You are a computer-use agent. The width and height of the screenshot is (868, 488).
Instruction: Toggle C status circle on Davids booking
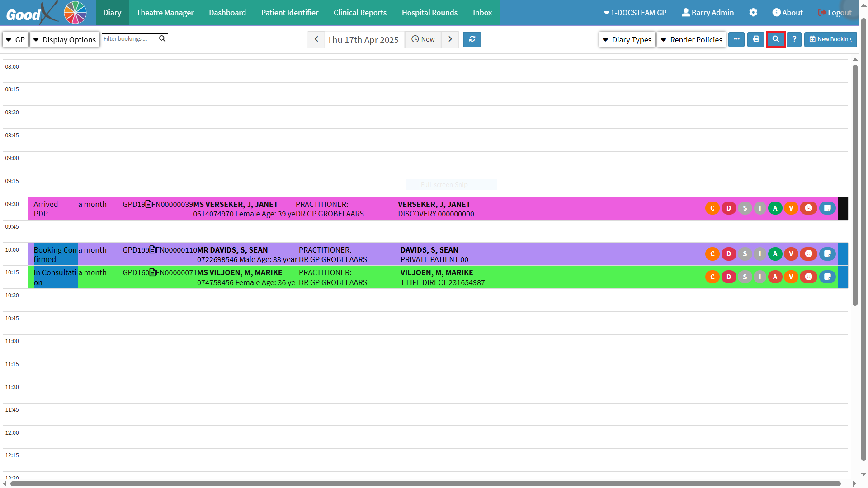coord(712,254)
